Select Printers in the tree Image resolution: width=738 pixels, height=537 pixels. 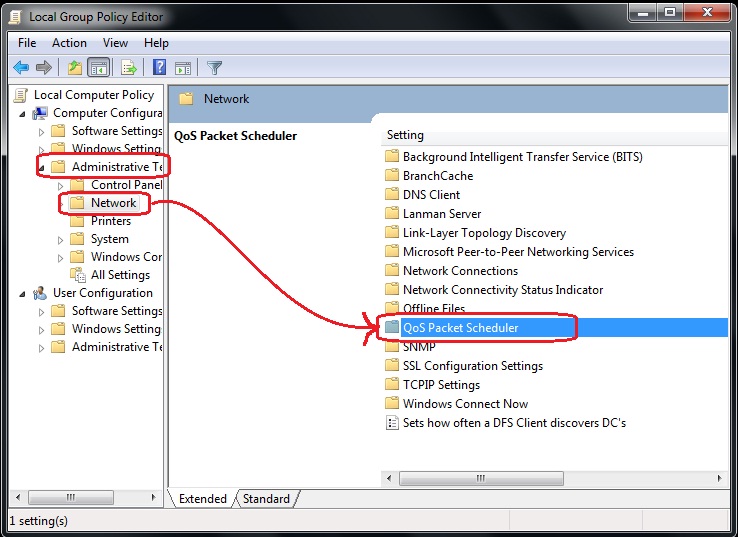click(x=111, y=221)
